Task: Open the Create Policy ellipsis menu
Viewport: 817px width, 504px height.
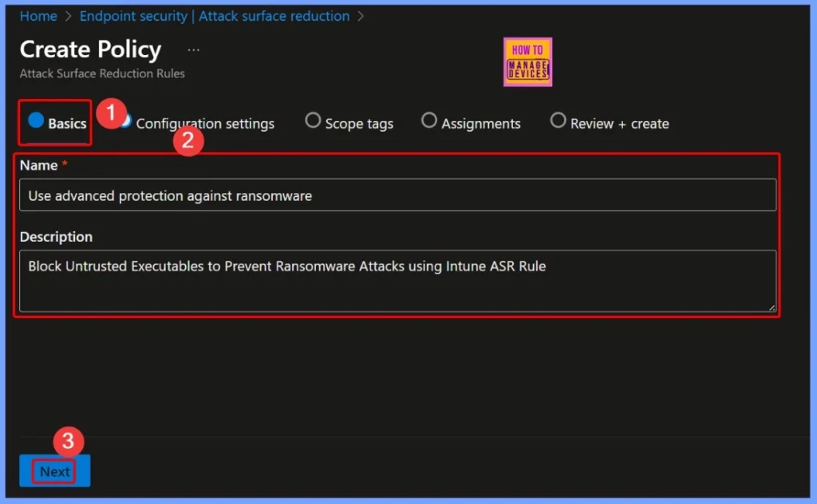Action: click(x=193, y=49)
